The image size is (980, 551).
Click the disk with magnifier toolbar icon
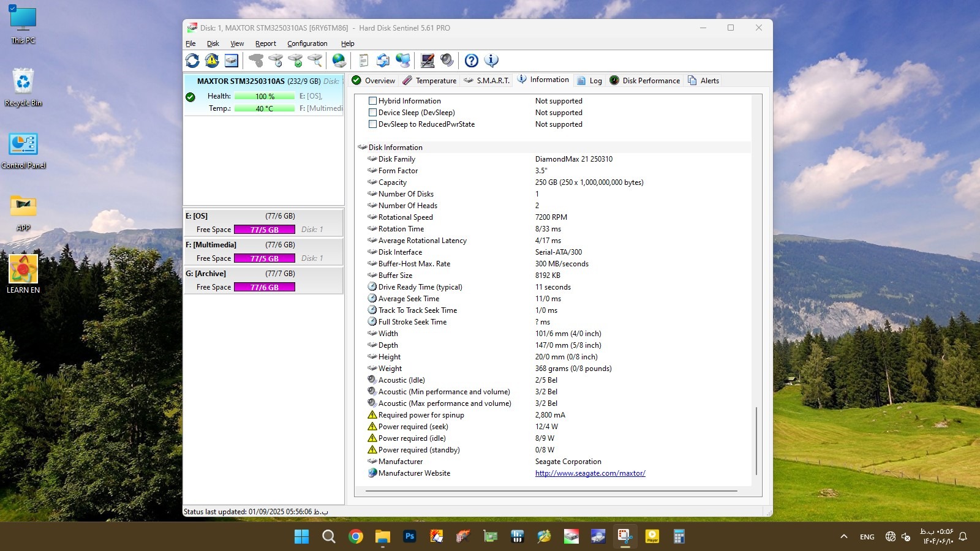tap(315, 60)
